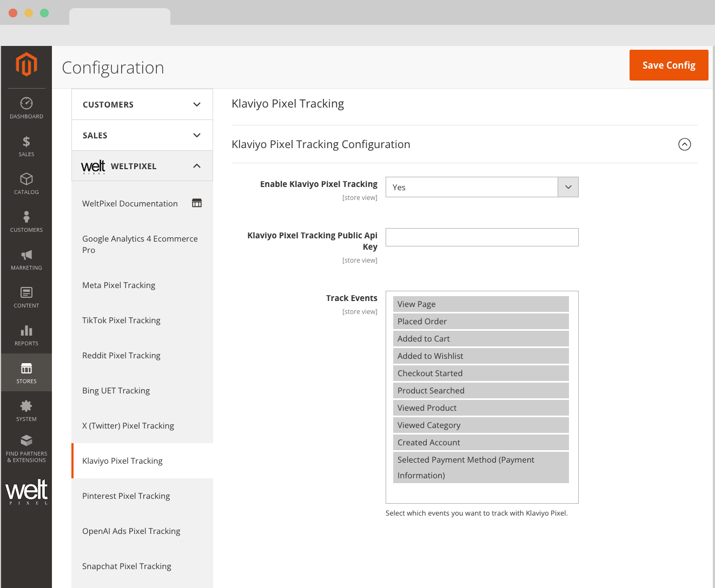Image resolution: width=715 pixels, height=588 pixels.
Task: Select Checkout Started event option
Action: click(481, 373)
